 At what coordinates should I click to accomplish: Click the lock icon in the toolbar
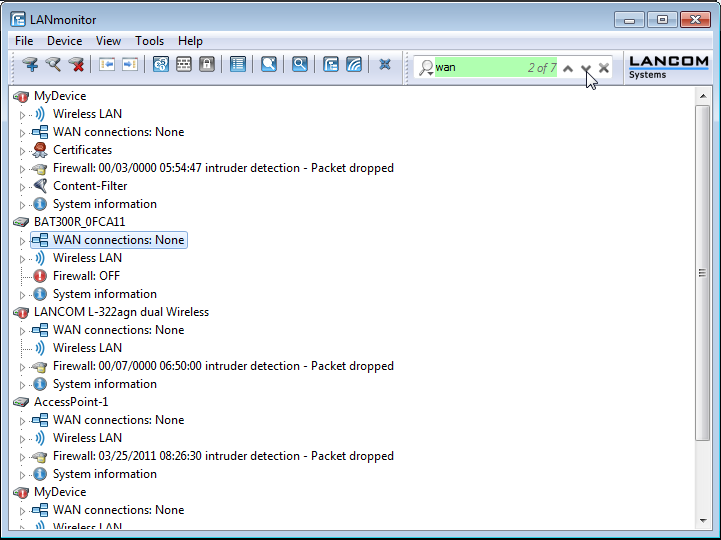click(207, 65)
